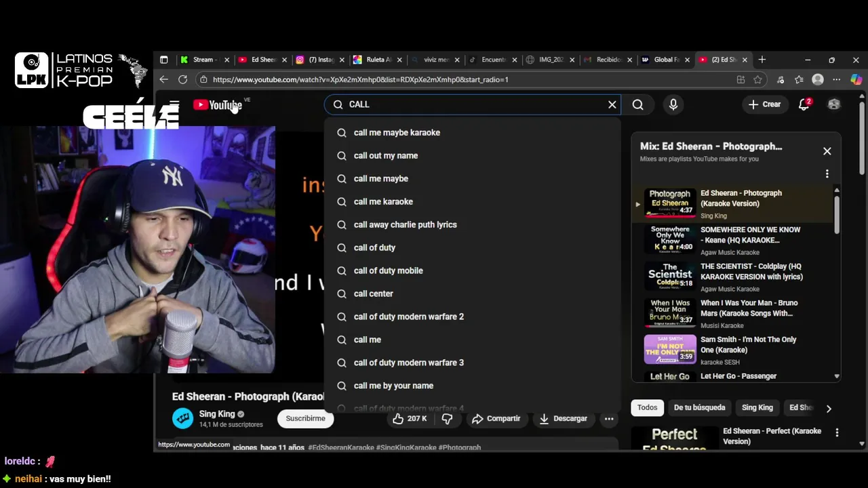868x488 pixels.
Task: Select the 'De tu búsqueda' chip
Action: (699, 407)
